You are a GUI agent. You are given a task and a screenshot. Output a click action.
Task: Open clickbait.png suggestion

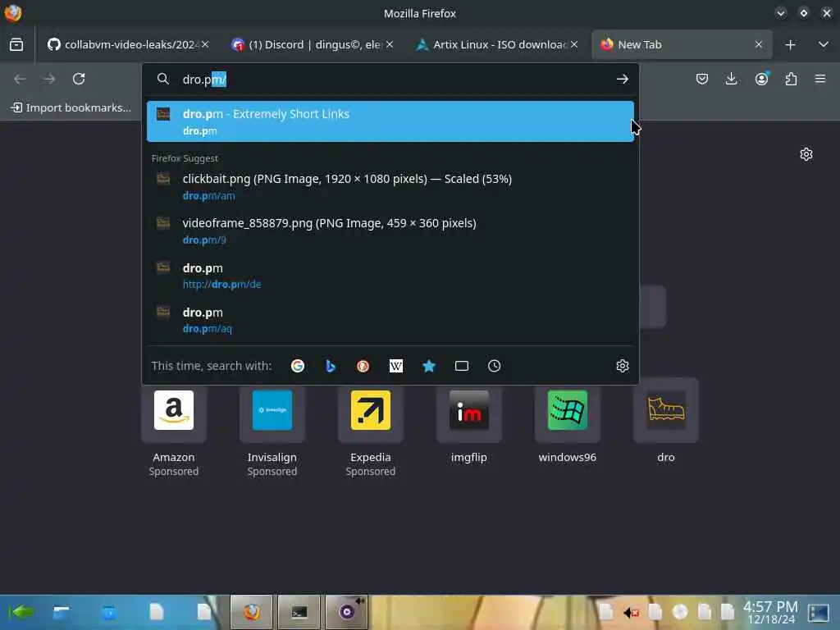(390, 186)
